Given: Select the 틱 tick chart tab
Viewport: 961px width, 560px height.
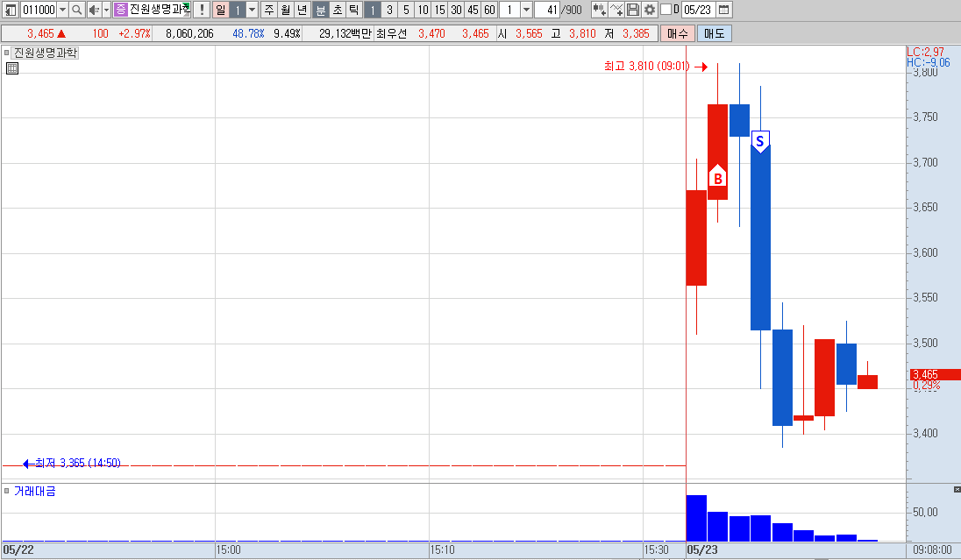Looking at the screenshot, I should point(353,10).
